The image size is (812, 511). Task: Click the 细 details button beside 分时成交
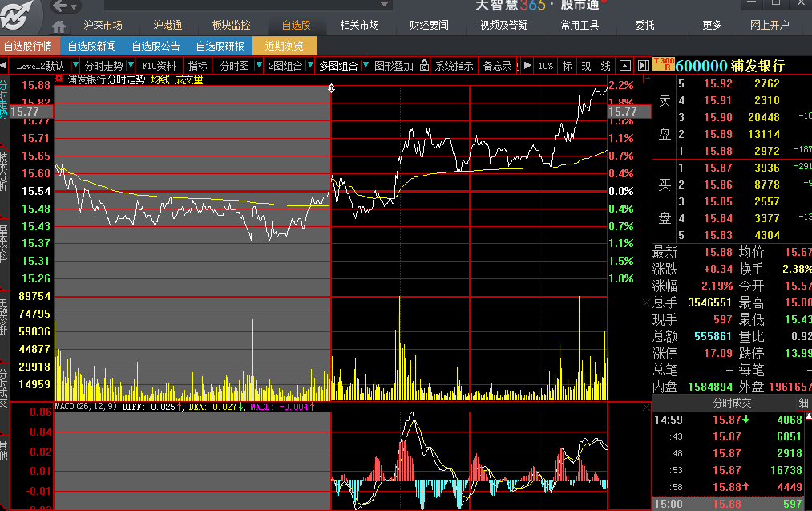(803, 403)
